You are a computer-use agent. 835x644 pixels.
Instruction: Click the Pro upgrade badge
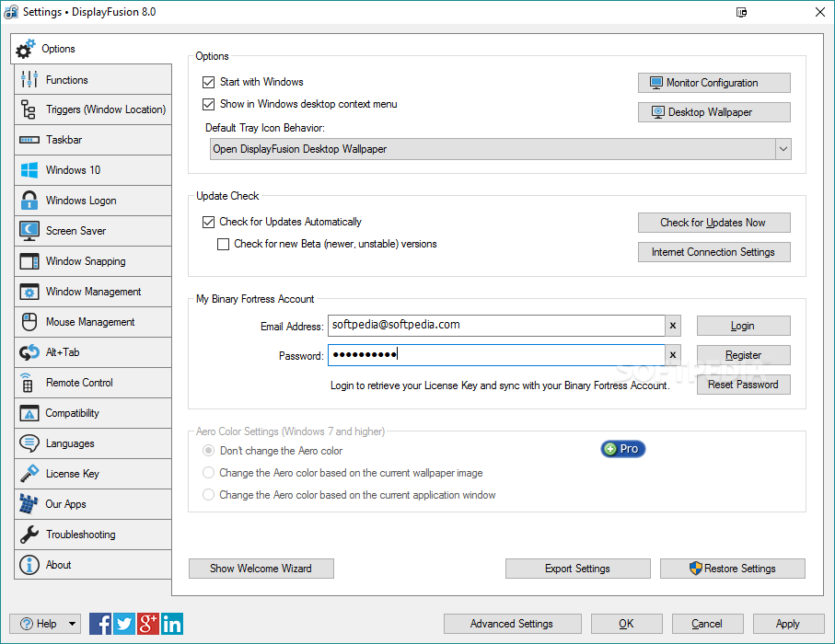point(623,449)
